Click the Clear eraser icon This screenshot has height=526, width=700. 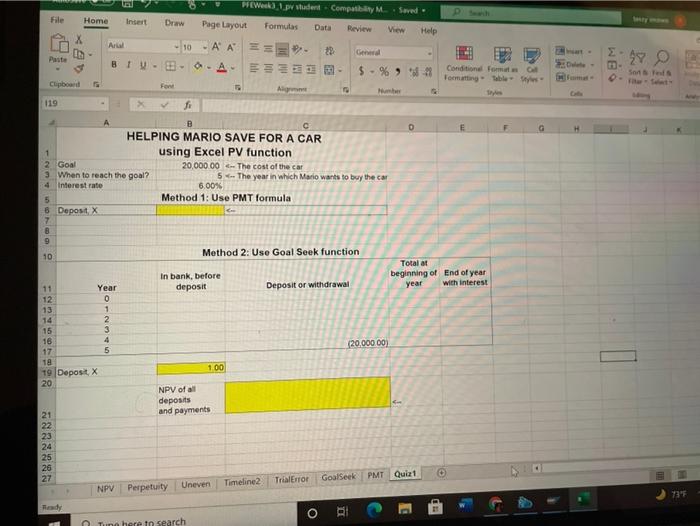612,78
